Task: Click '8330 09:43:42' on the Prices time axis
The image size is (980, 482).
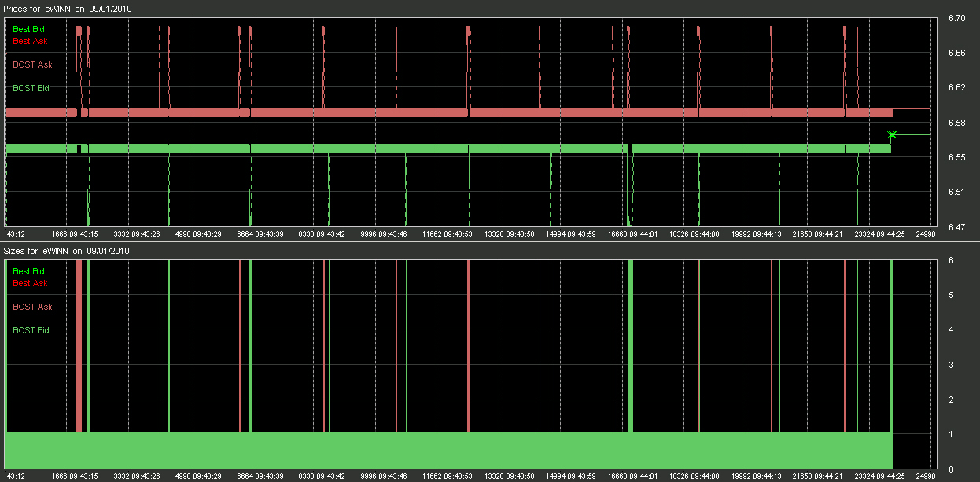Action: (322, 234)
